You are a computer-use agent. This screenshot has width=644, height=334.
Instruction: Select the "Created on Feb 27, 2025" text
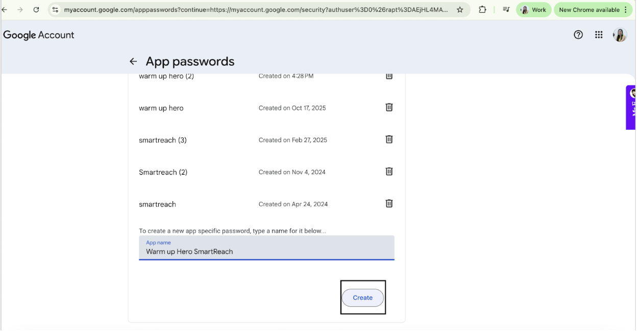293,140
